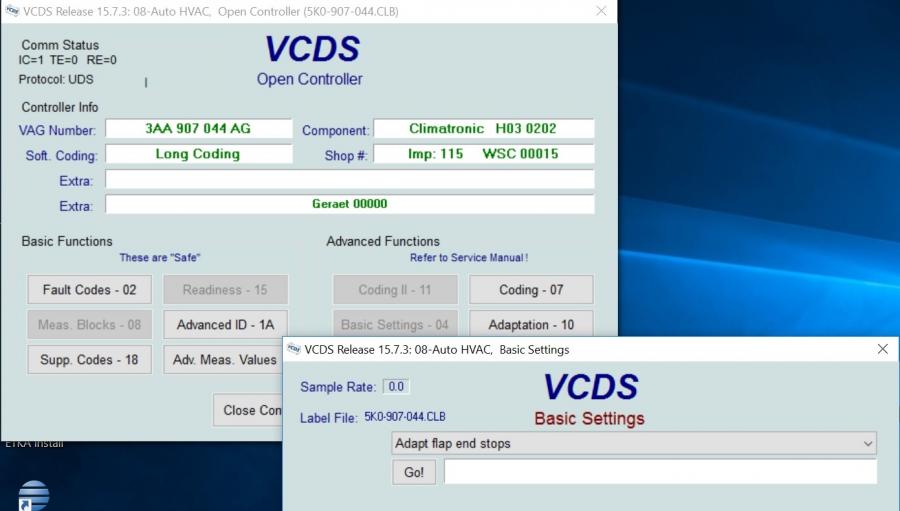Click the 'Protocol: UDS' text

(56, 79)
